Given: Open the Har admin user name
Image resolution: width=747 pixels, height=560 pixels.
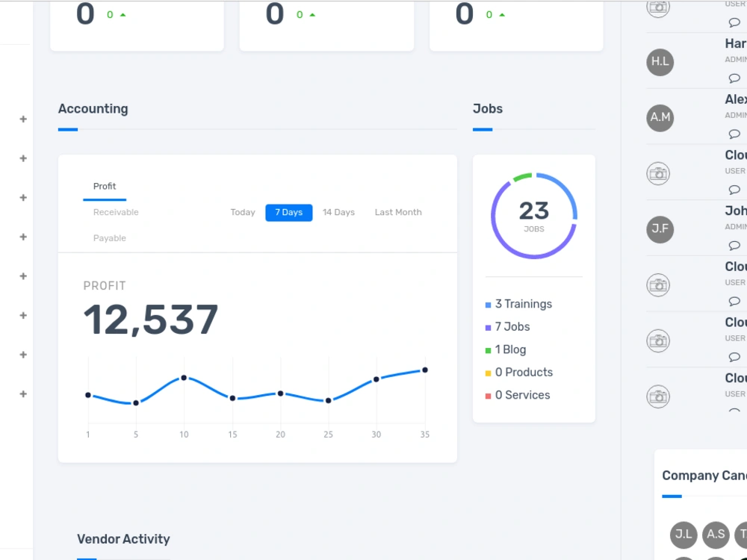Looking at the screenshot, I should (736, 43).
